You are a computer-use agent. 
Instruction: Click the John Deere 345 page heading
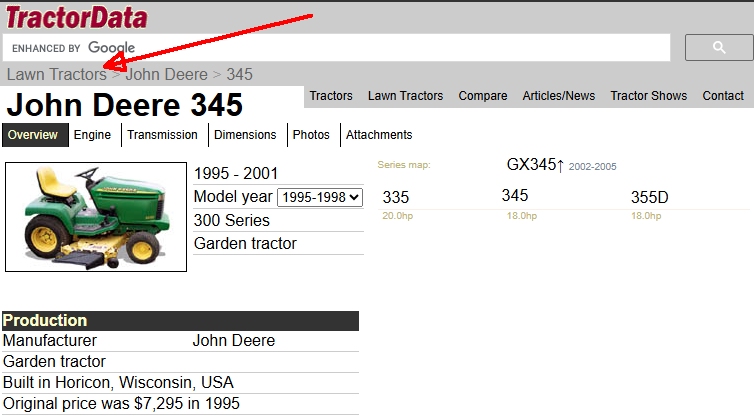pyautogui.click(x=125, y=105)
